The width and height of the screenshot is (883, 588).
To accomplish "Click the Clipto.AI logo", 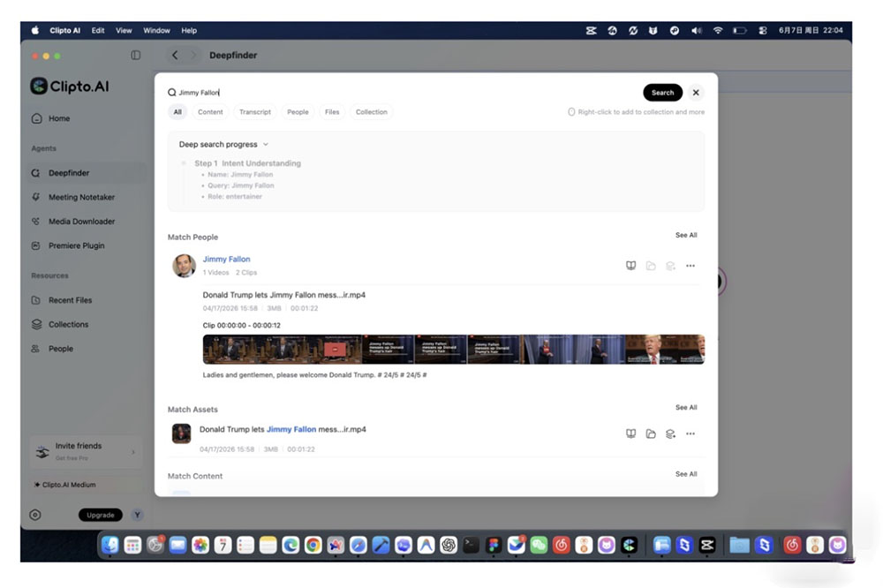I will pyautogui.click(x=69, y=87).
